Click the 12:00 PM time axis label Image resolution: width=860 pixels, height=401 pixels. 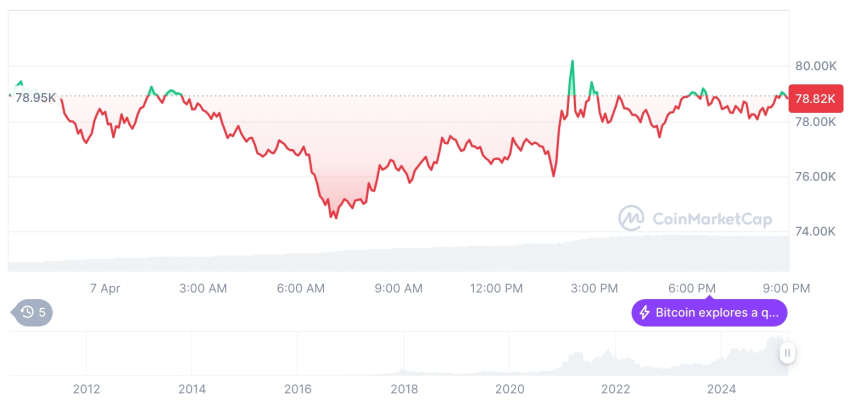point(496,288)
